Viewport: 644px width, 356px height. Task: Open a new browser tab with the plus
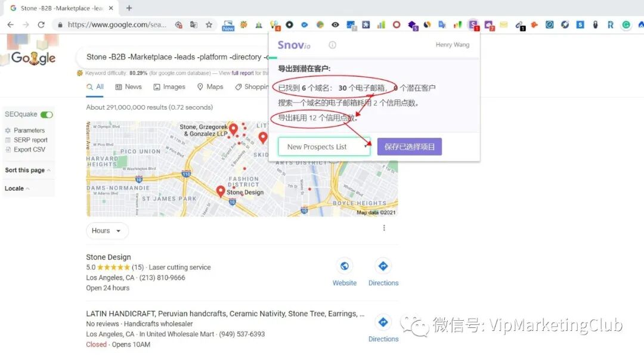coord(129,8)
